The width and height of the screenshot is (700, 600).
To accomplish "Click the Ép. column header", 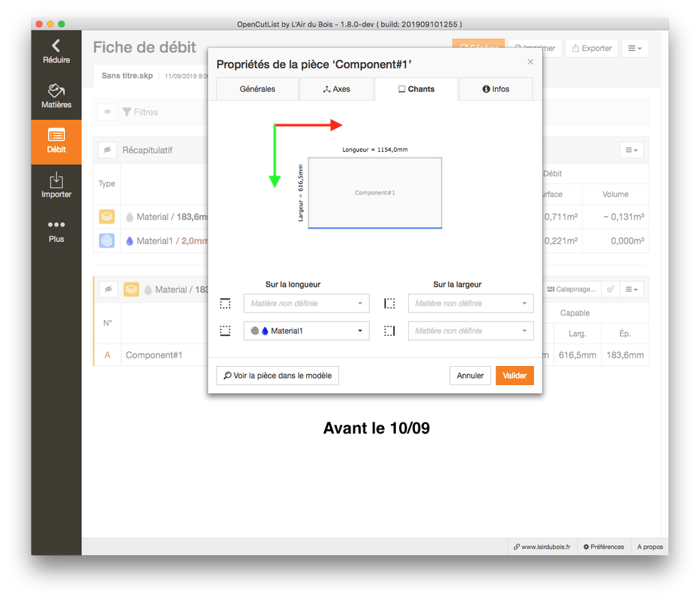I will 625,334.
